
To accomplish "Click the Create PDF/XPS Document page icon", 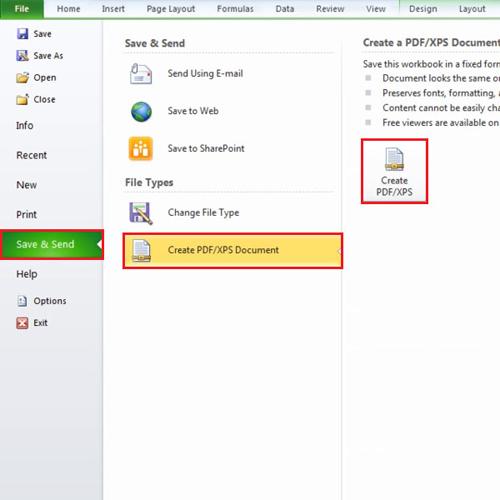I will pyautogui.click(x=141, y=251).
